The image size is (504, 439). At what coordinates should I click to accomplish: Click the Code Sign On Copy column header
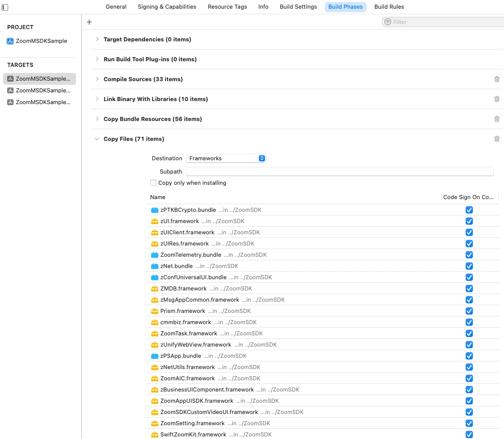[468, 198]
